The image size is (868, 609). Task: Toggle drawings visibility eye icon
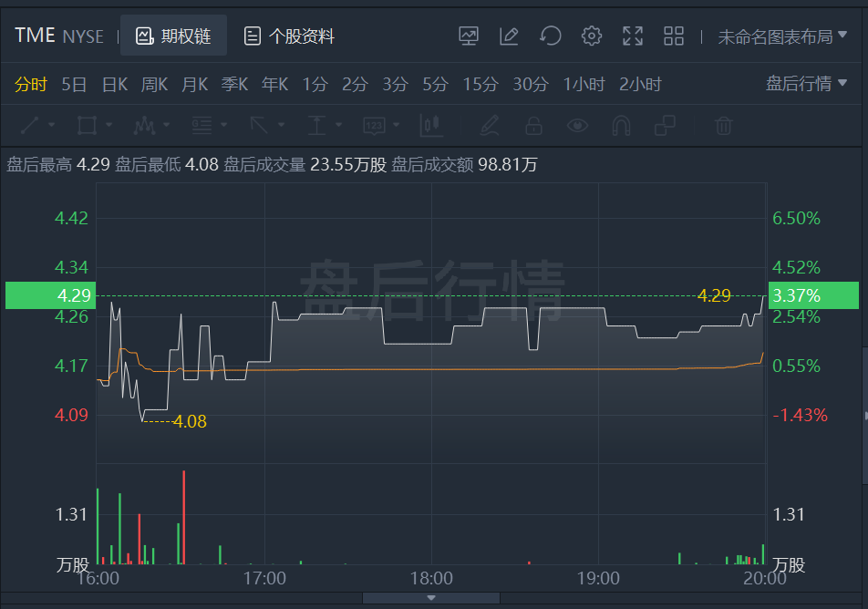577,126
